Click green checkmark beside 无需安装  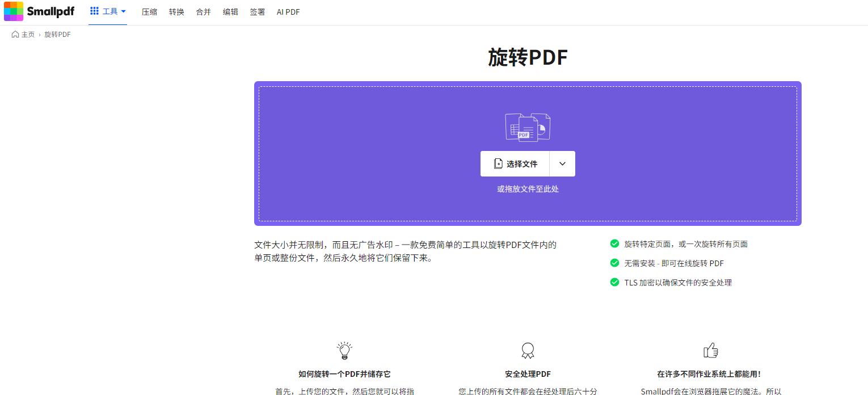[614, 263]
